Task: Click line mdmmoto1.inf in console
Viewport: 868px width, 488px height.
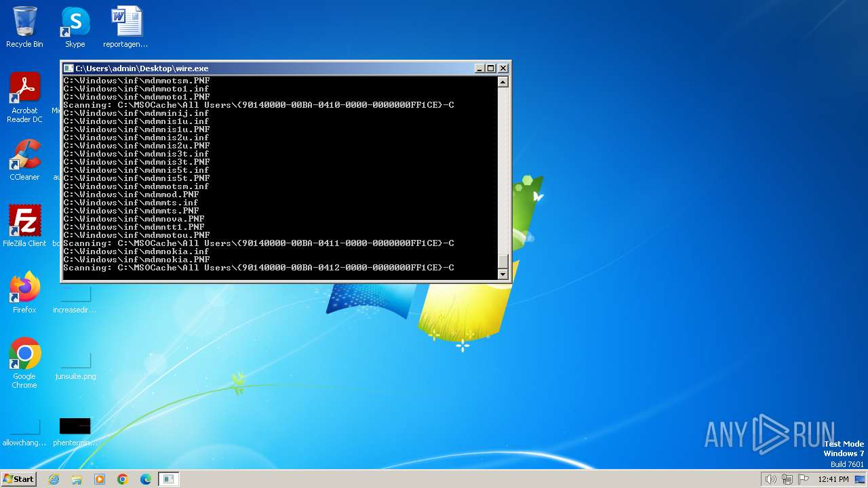Action: click(136, 89)
